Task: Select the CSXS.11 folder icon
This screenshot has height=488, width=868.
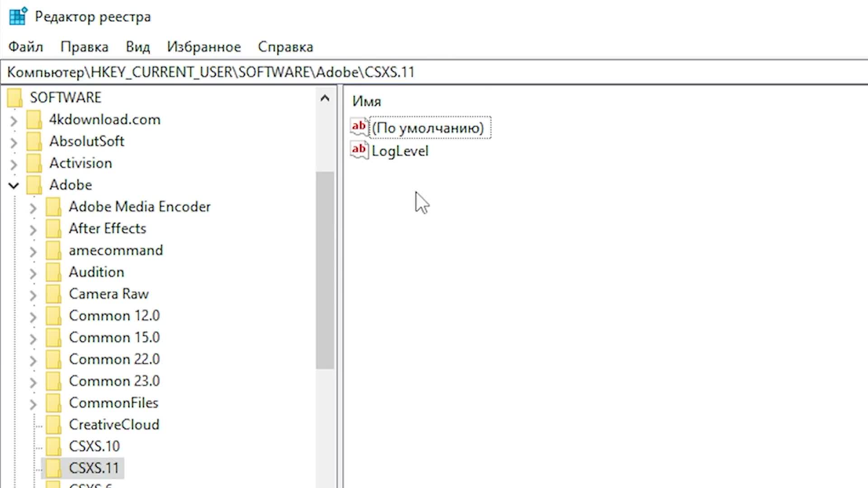Action: [x=53, y=468]
